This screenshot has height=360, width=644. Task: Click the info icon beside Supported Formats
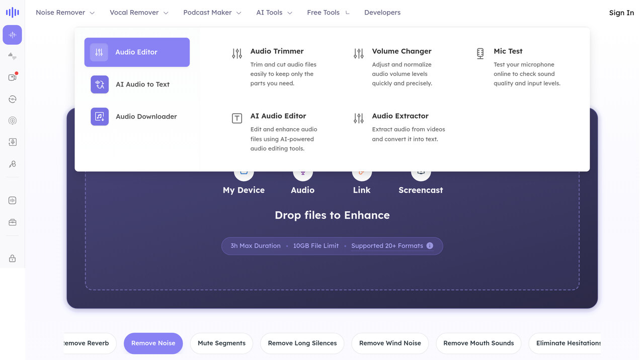coord(430,246)
